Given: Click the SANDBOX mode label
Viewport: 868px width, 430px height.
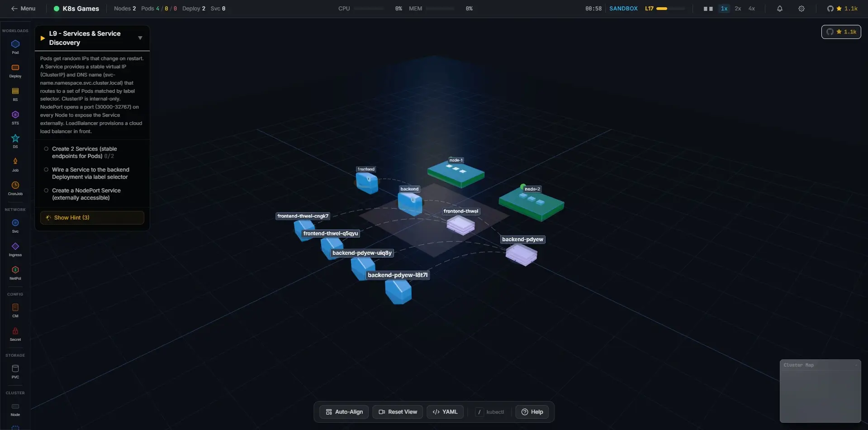Looking at the screenshot, I should click(623, 9).
